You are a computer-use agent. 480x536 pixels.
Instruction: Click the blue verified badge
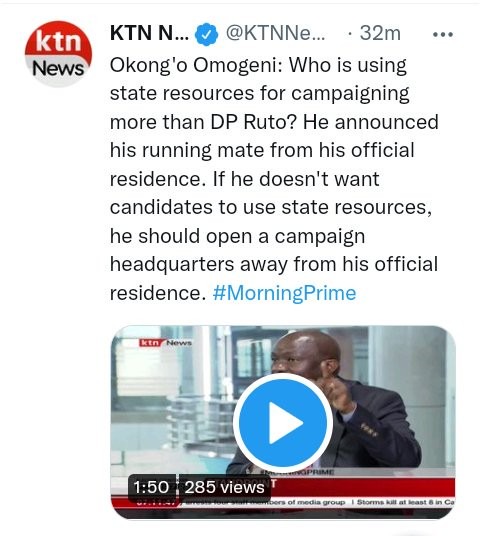(x=206, y=34)
